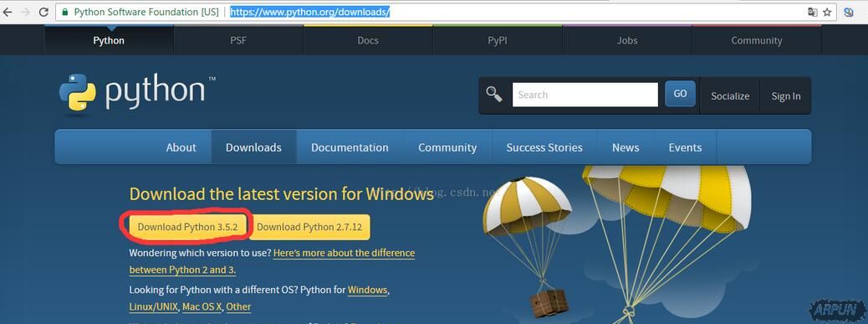Click the Python Software Foundation [US] certificate label
This screenshot has width=868, height=324.
[146, 12]
